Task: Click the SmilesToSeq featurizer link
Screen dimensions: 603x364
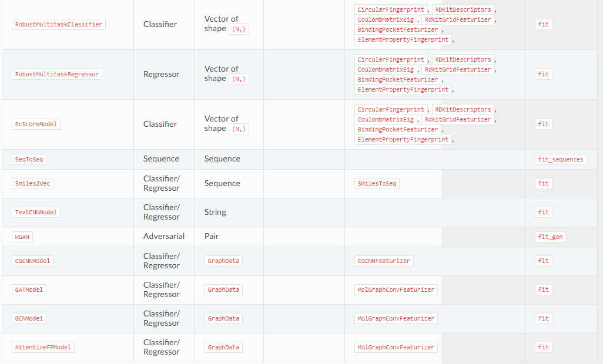Action: pyautogui.click(x=376, y=183)
